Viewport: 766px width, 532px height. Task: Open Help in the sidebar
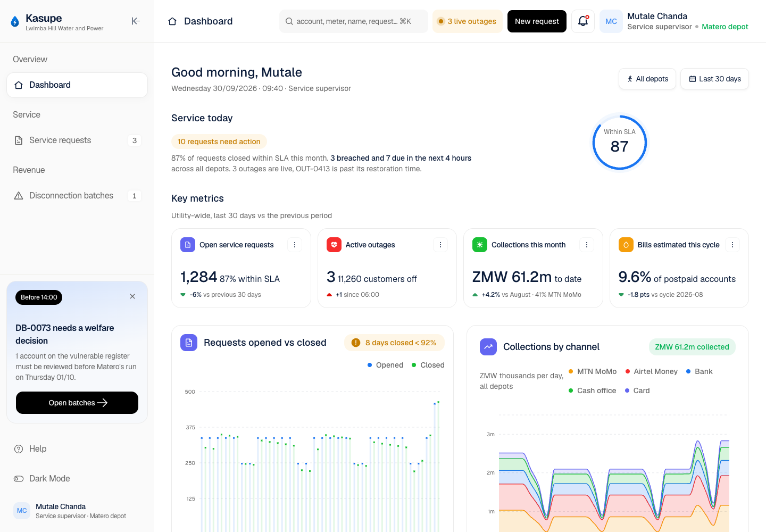tap(77, 449)
